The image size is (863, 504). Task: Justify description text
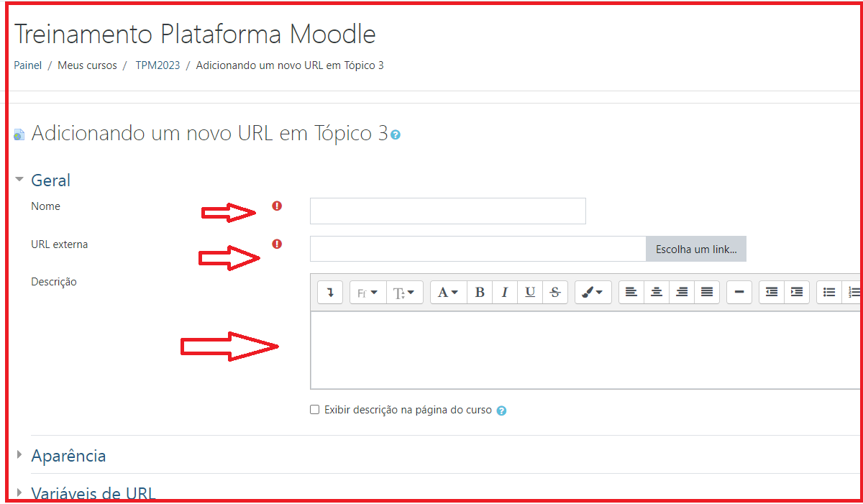click(x=707, y=293)
